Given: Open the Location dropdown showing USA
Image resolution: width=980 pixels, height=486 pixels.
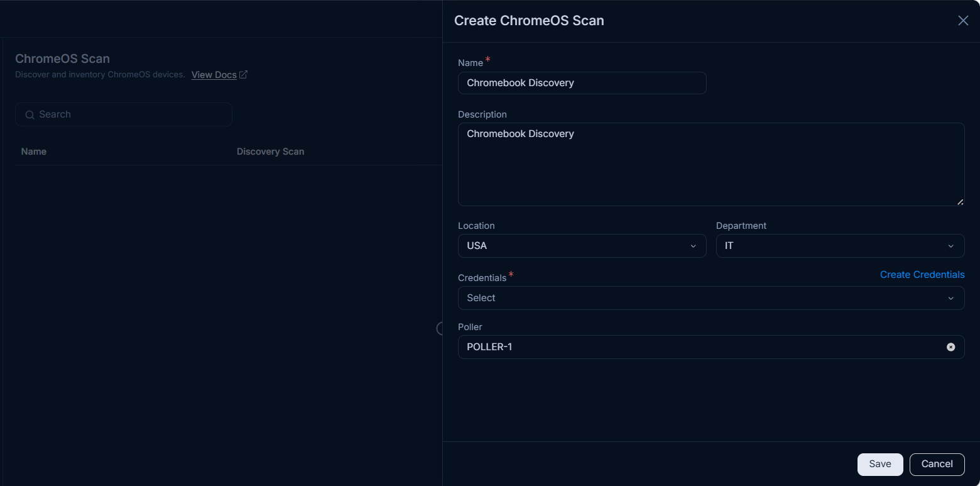Looking at the screenshot, I should pos(582,246).
